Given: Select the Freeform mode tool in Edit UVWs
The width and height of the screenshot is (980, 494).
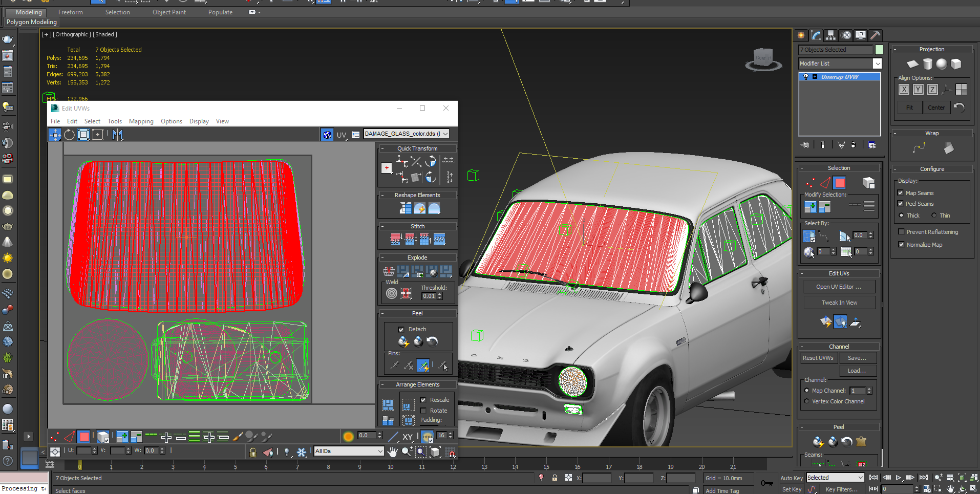Looking at the screenshot, I should [98, 135].
